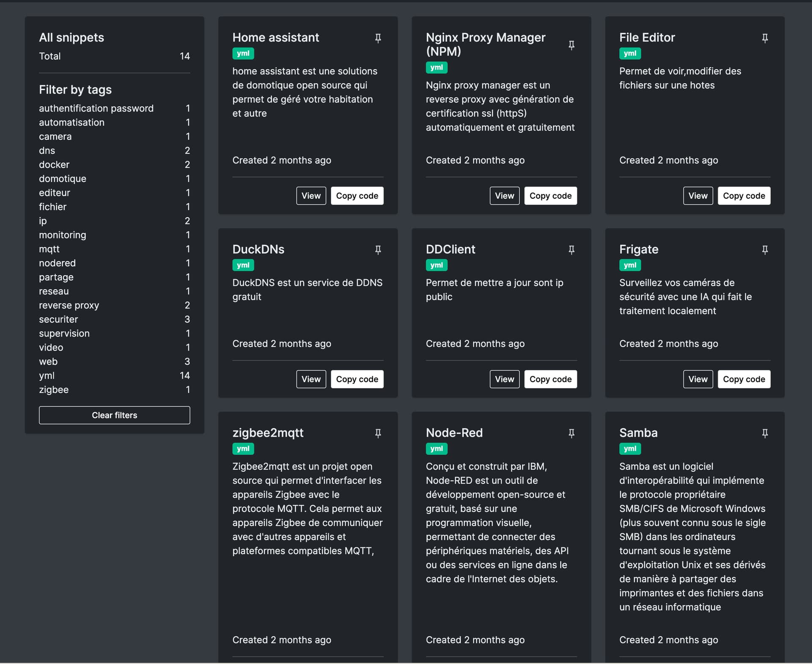
Task: View the Home assistant snippet
Action: [x=311, y=196]
